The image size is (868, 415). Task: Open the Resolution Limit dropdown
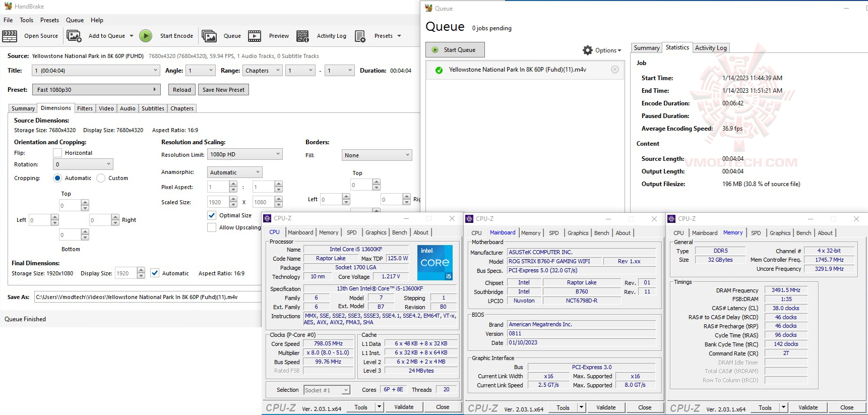tap(245, 154)
